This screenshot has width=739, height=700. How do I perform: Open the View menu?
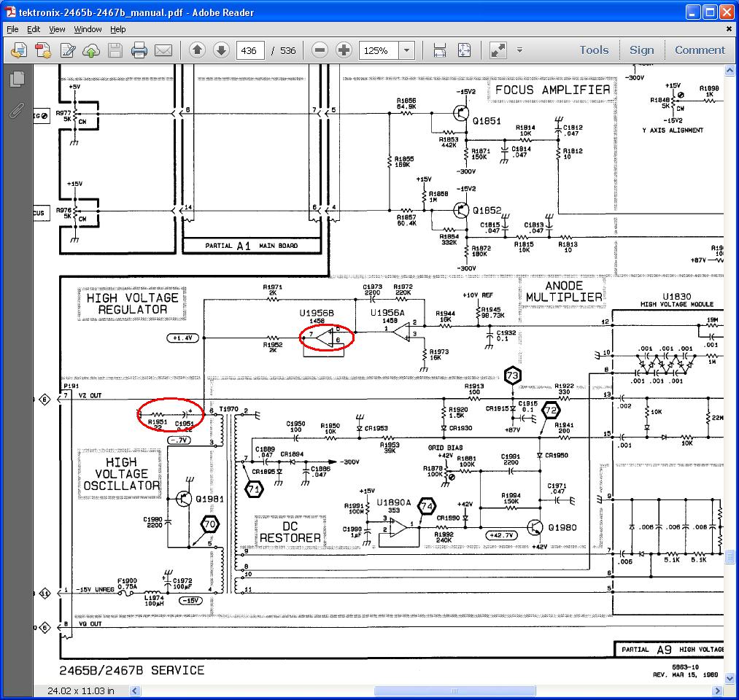57,29
